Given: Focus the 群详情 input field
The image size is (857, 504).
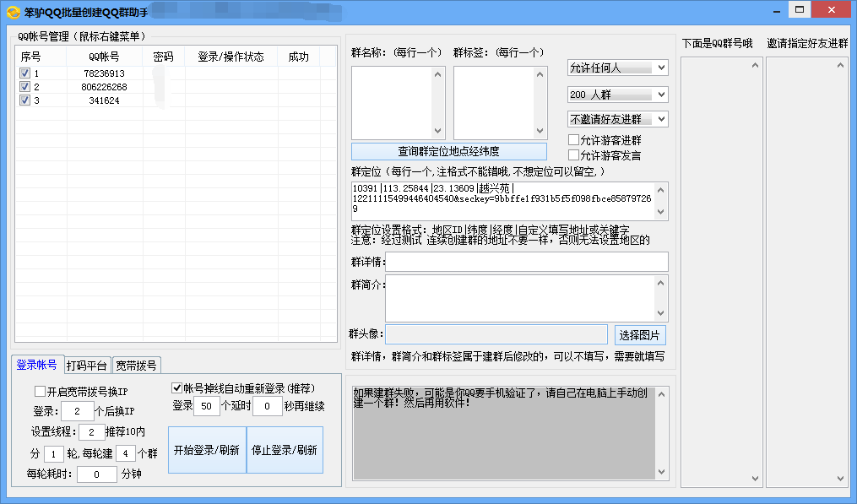Looking at the screenshot, I should point(527,262).
